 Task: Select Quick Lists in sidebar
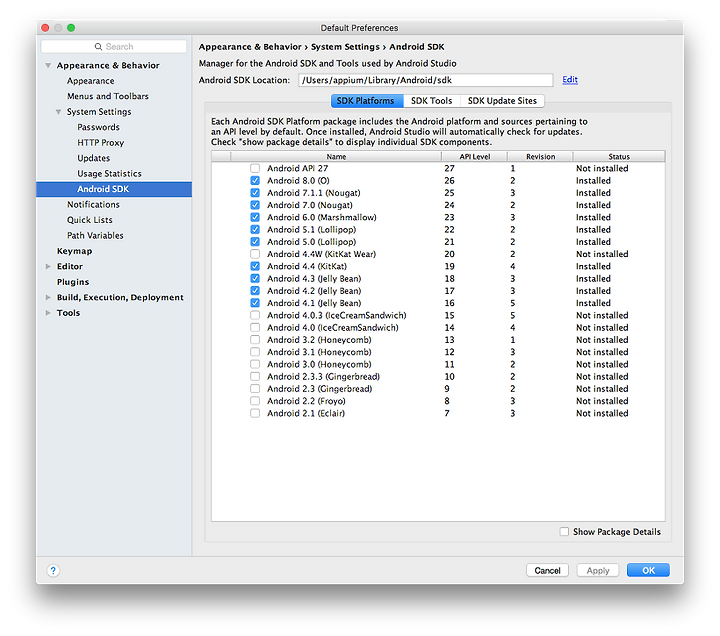pyautogui.click(x=90, y=220)
